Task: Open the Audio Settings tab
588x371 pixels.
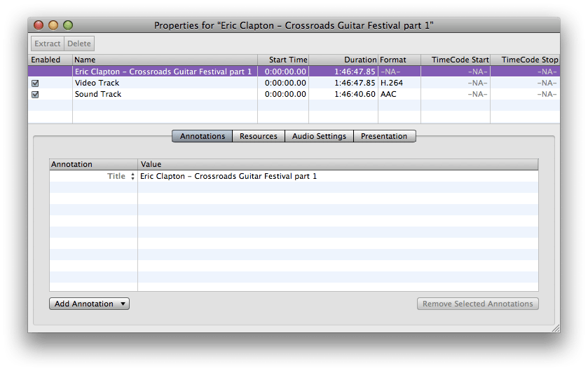Action: click(x=319, y=136)
